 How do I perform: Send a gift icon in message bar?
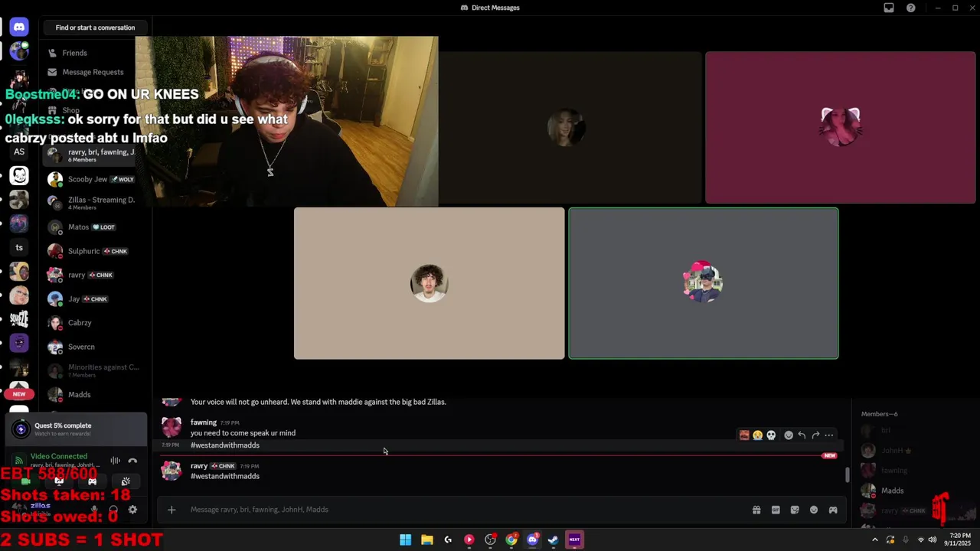(x=756, y=510)
